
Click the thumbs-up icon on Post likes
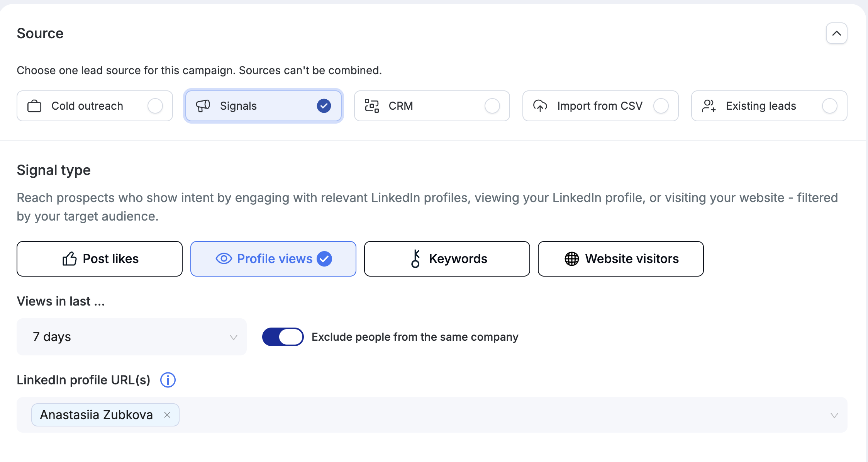[70, 259]
